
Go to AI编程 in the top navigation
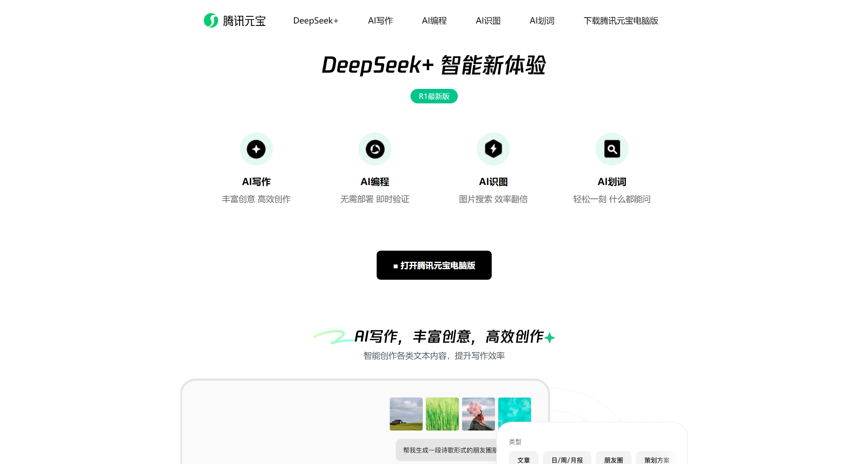coord(434,21)
